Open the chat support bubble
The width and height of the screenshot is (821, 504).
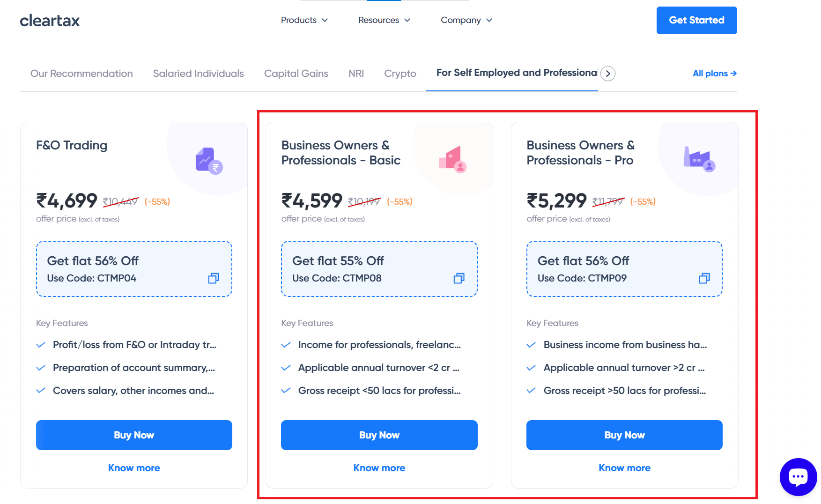[x=798, y=477]
